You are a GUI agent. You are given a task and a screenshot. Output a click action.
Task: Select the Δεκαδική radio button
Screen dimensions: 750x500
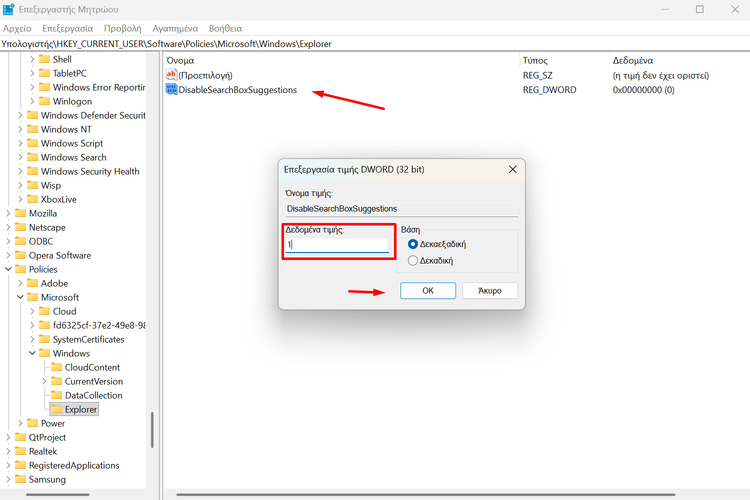click(413, 261)
